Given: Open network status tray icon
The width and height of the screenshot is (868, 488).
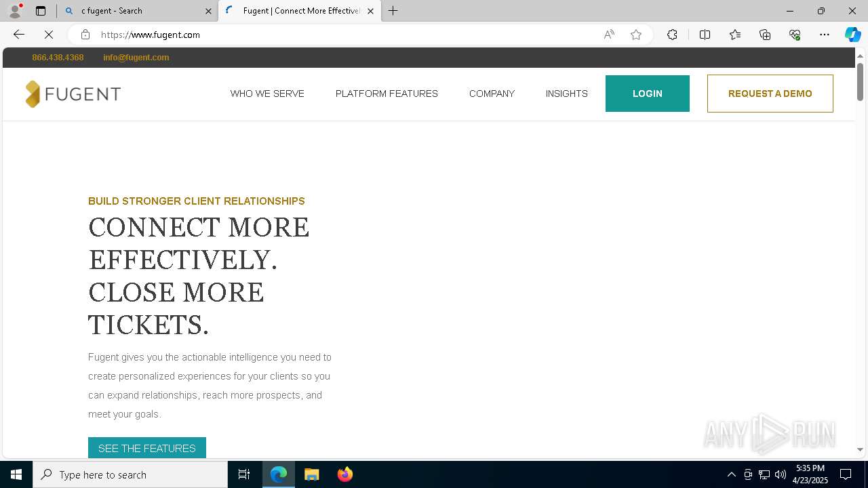Looking at the screenshot, I should click(x=764, y=474).
